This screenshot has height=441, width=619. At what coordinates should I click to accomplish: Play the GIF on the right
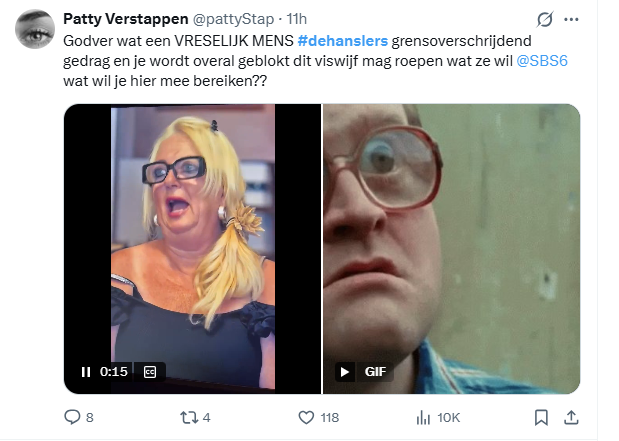345,372
